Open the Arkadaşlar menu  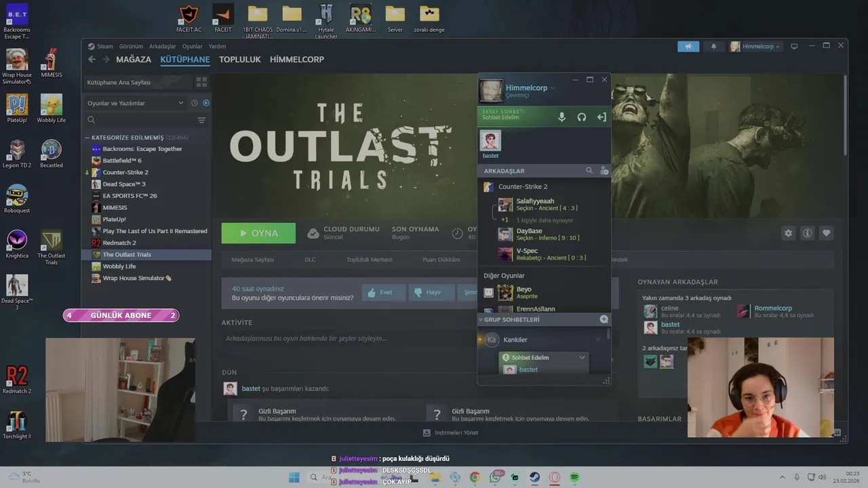point(163,47)
